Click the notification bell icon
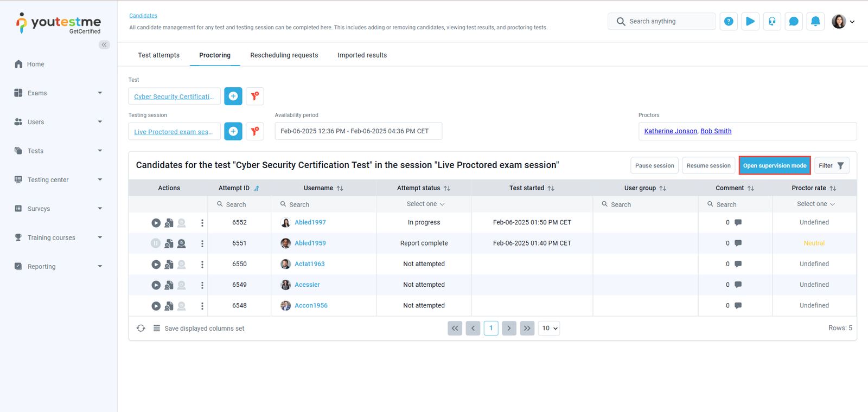Image resolution: width=868 pixels, height=412 pixels. click(x=815, y=22)
